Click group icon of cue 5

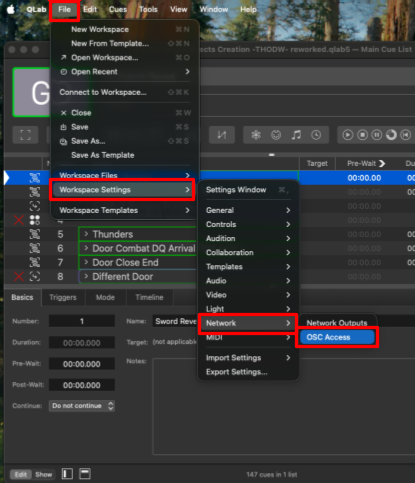tap(35, 234)
